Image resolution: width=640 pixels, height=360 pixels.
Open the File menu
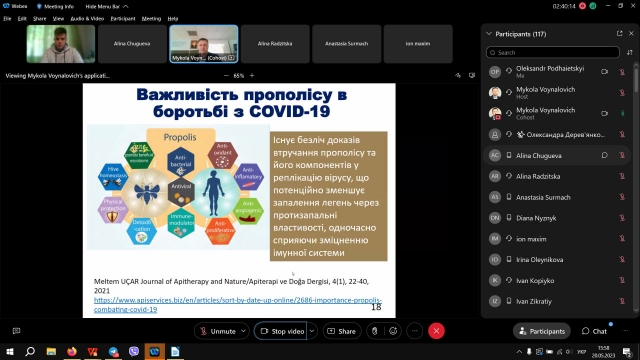[7, 19]
